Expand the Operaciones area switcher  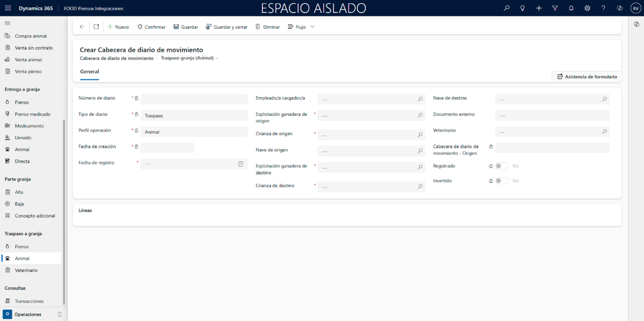(x=59, y=314)
